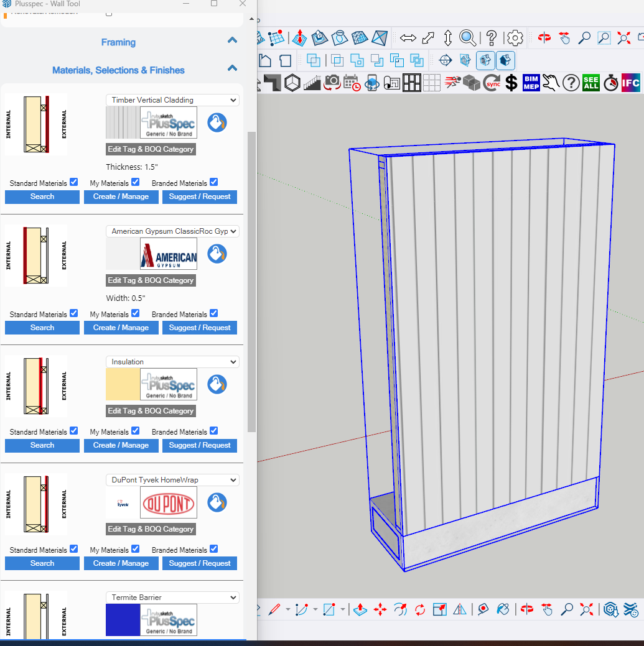Click Create / Manage under American Gypsum

[121, 328]
